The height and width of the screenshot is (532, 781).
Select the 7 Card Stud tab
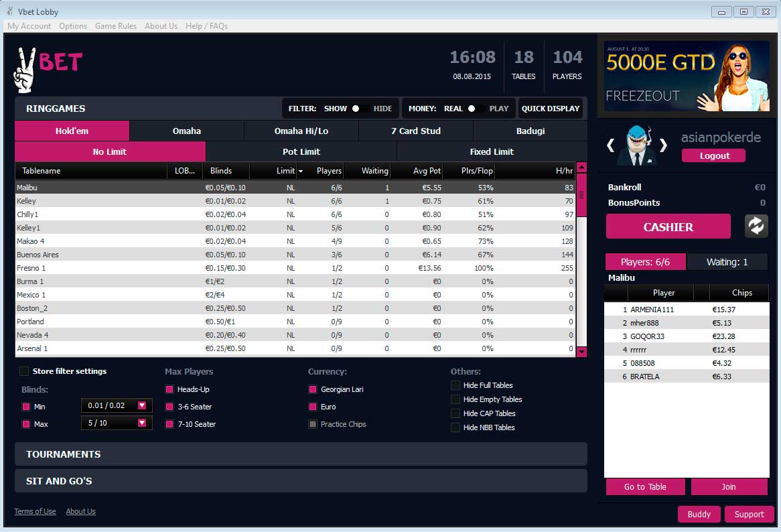click(x=416, y=131)
